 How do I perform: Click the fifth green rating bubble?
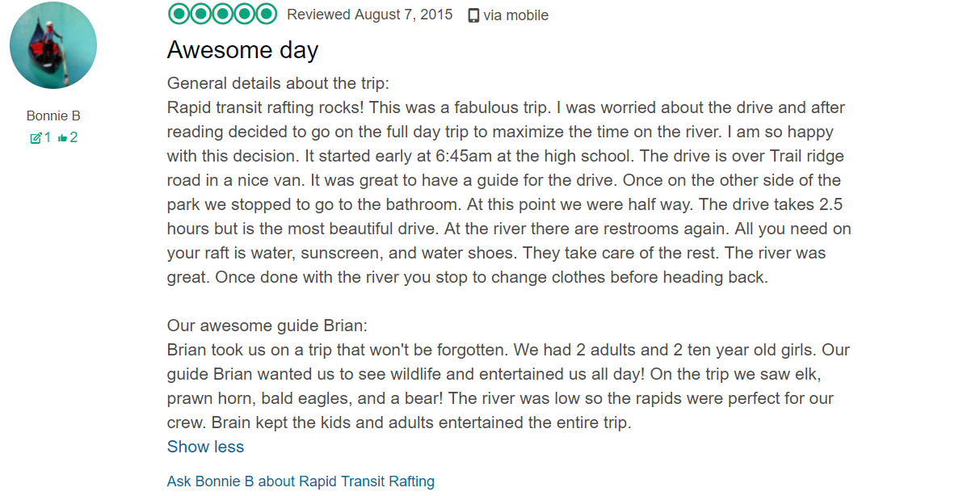click(267, 15)
